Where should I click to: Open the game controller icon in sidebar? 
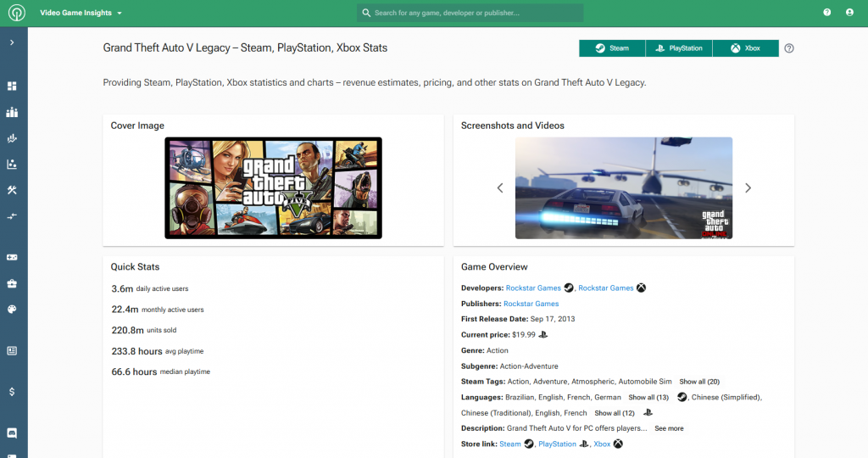click(x=12, y=258)
